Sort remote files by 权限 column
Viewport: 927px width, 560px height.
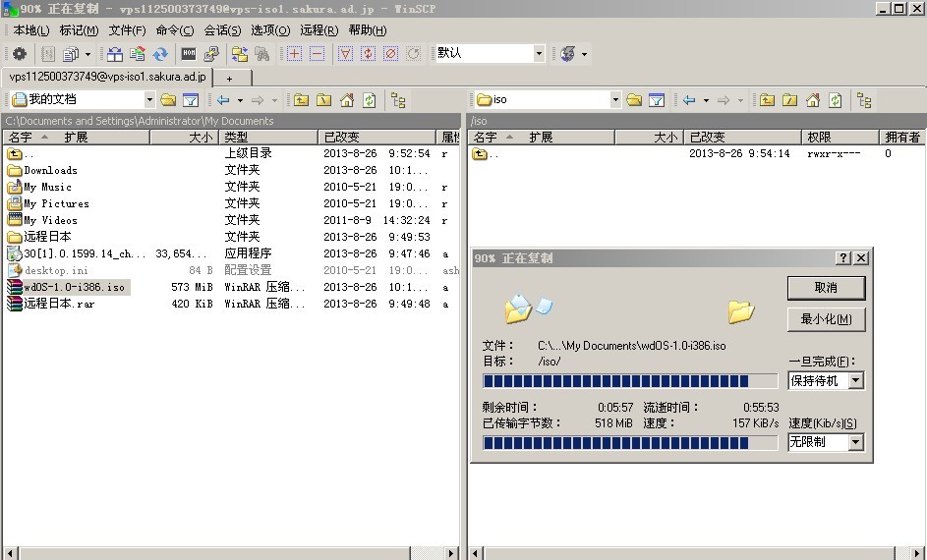pyautogui.click(x=840, y=137)
